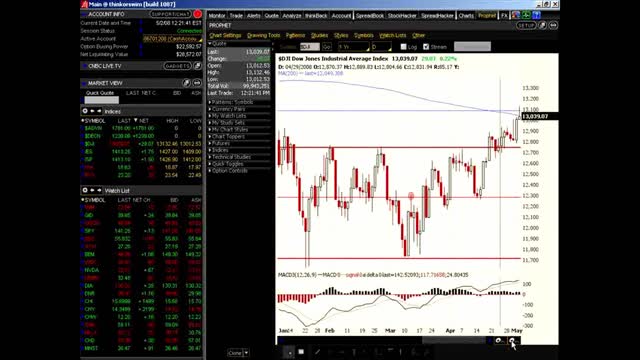Open the Other menu
This screenshot has height=360, width=640.
418,36
